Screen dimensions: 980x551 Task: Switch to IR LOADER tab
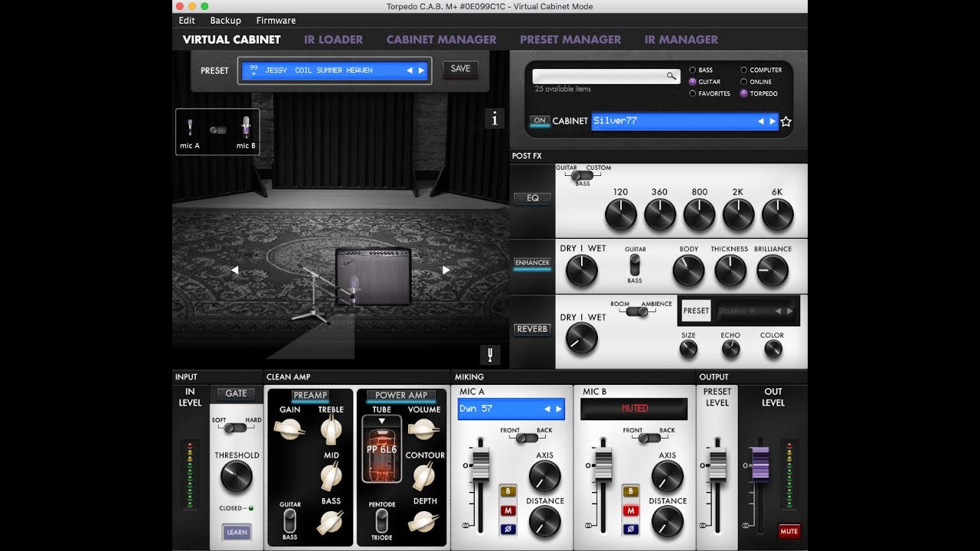(x=333, y=39)
